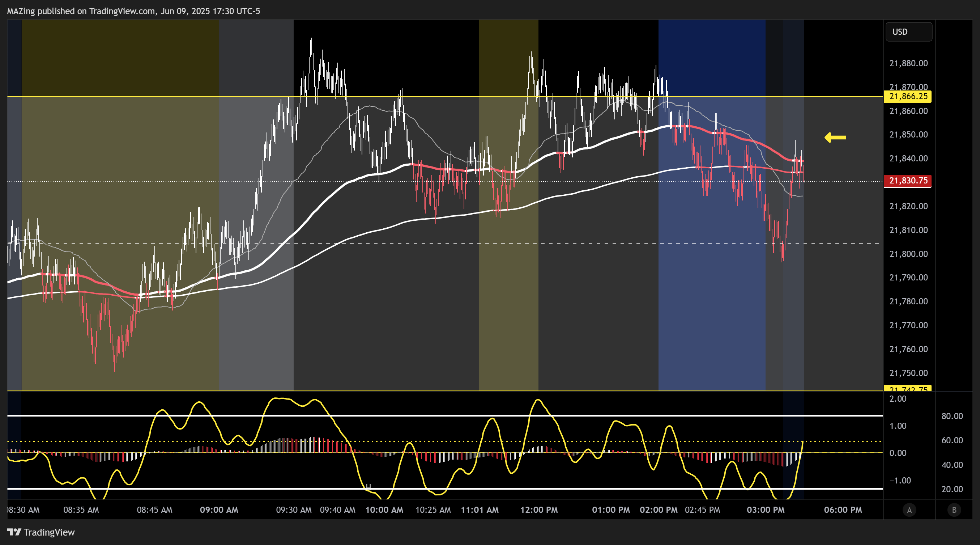Click the 40.00 oscillator scale value
This screenshot has width=980, height=545.
[x=952, y=465]
